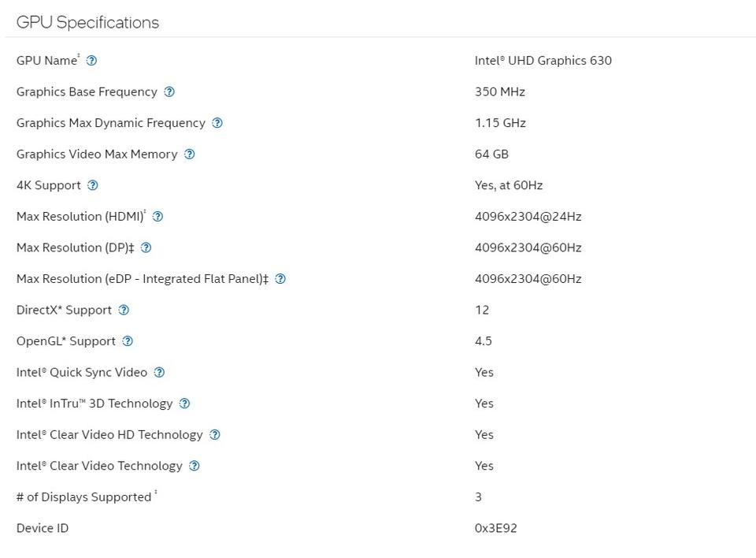Show info for Intel InTru 3D Technology

tap(184, 404)
